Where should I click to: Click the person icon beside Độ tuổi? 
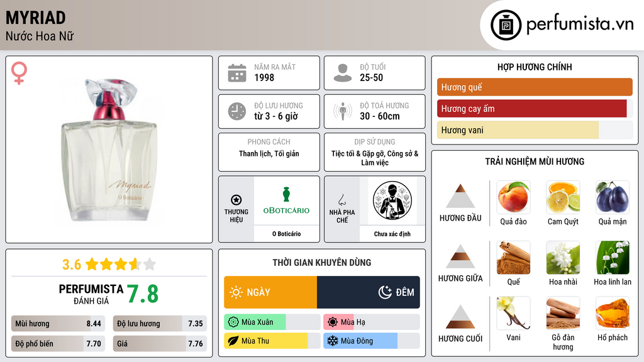(343, 73)
